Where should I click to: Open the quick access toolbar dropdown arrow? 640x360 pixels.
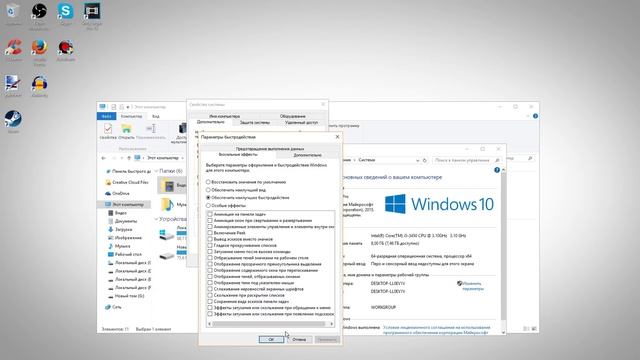tap(128, 107)
